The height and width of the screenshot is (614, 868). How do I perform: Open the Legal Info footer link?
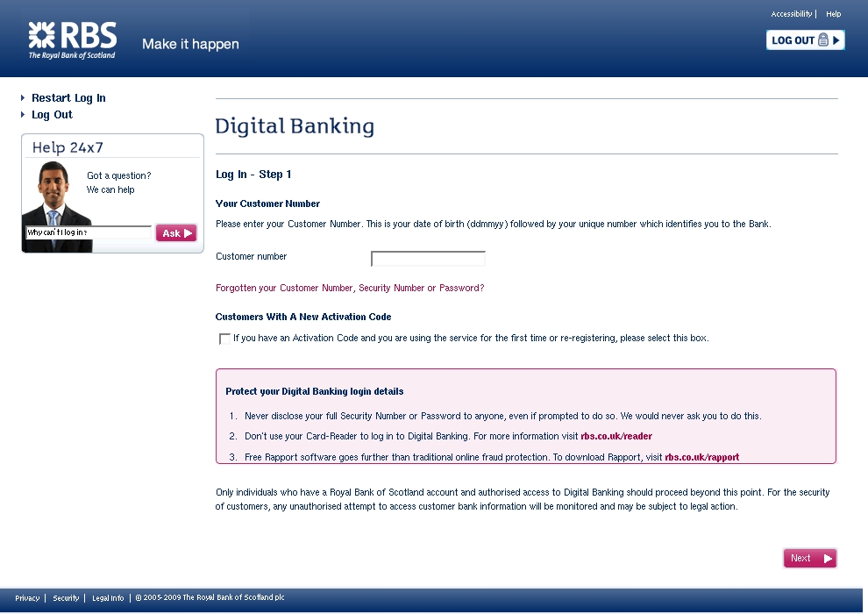[108, 598]
